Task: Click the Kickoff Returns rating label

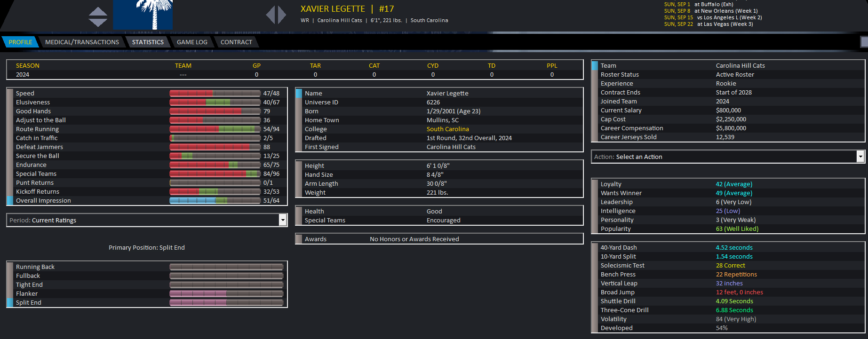Action: [x=38, y=191]
